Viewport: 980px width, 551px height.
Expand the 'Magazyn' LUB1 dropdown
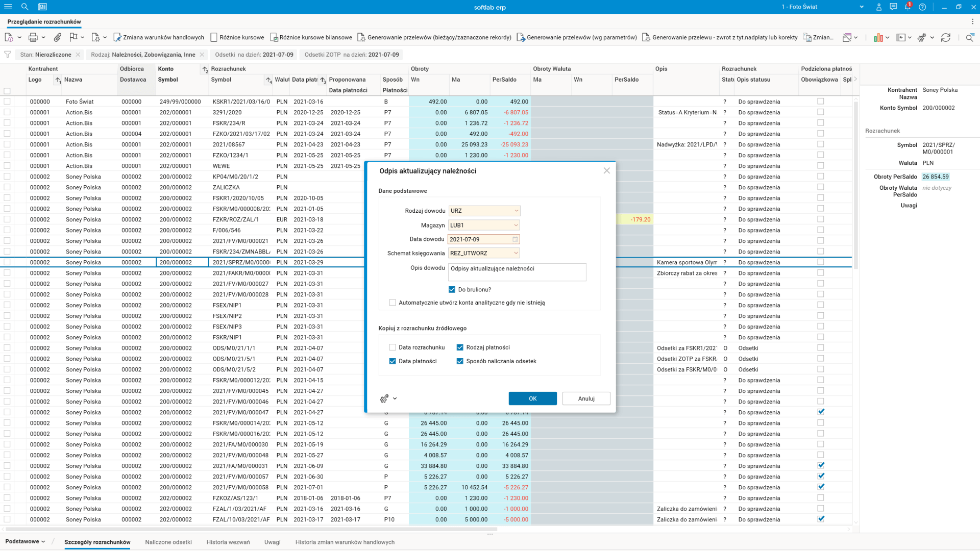tap(516, 225)
